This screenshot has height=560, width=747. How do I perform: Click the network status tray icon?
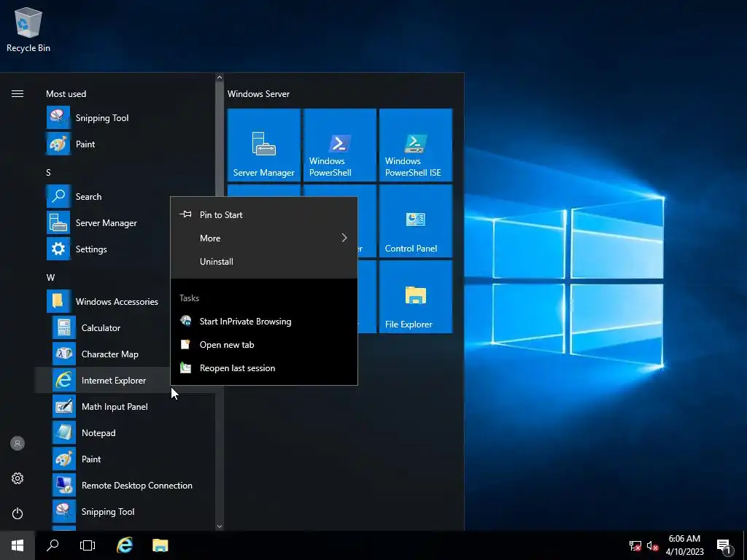tap(635, 545)
